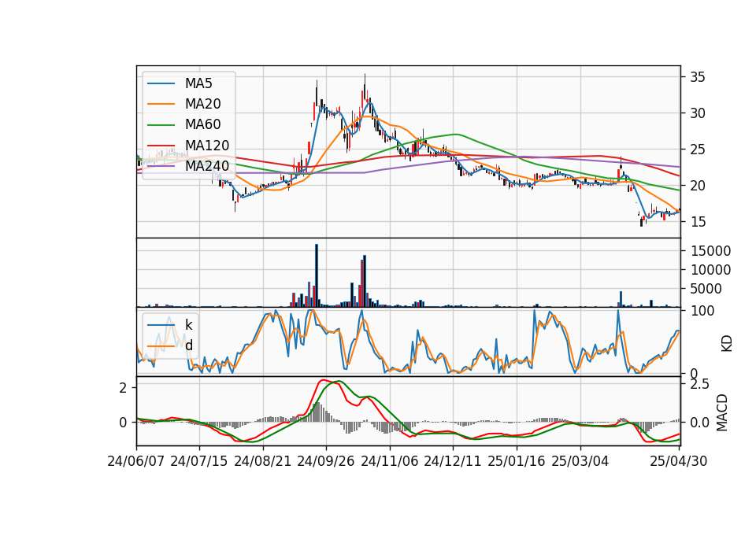Click the 25/03/04 date axis label
This screenshot has height=543, width=756.
coord(580,461)
